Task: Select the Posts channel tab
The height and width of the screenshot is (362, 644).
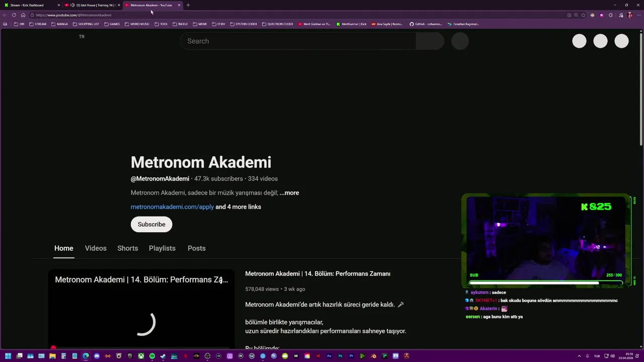Action: pos(197,248)
